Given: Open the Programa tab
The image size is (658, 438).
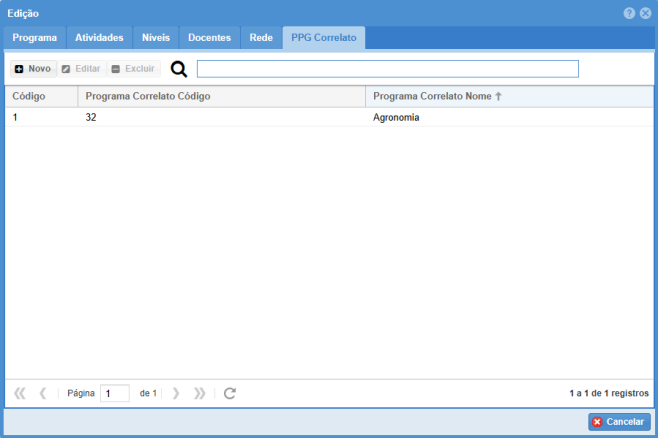Looking at the screenshot, I should click(34, 38).
